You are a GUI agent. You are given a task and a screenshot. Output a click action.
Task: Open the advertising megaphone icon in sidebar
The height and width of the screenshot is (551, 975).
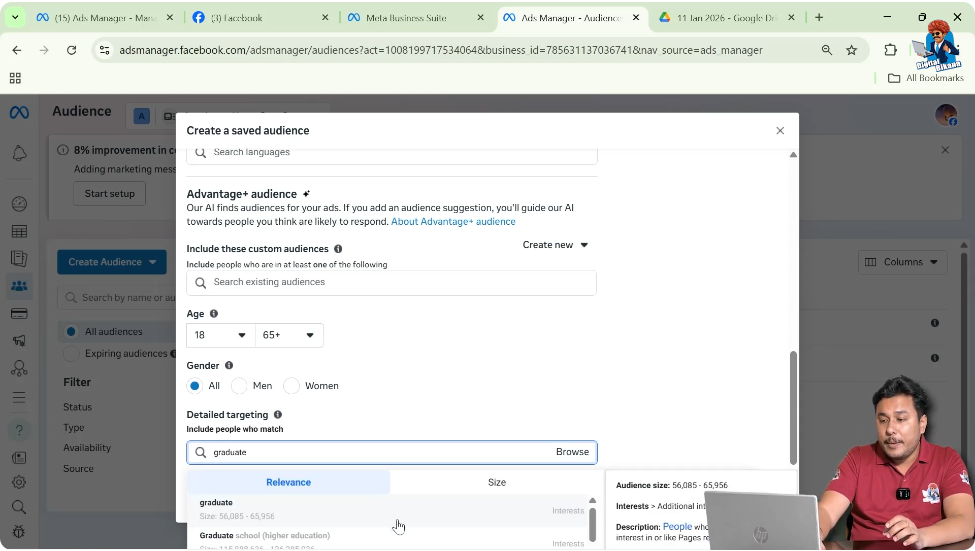19,341
